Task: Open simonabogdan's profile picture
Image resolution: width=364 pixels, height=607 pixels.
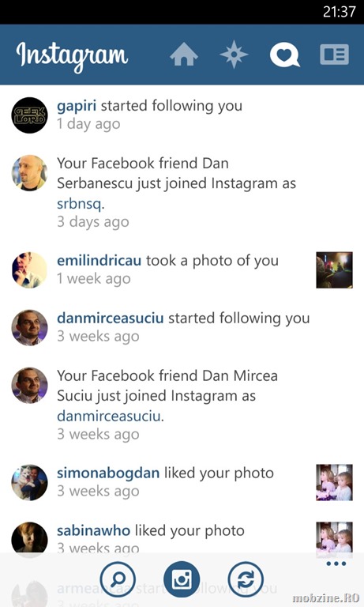Action: point(29,483)
